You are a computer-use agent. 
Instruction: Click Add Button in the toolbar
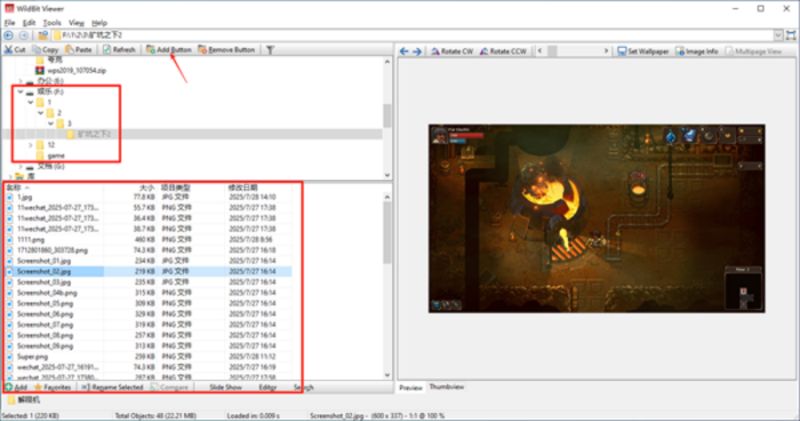(168, 49)
